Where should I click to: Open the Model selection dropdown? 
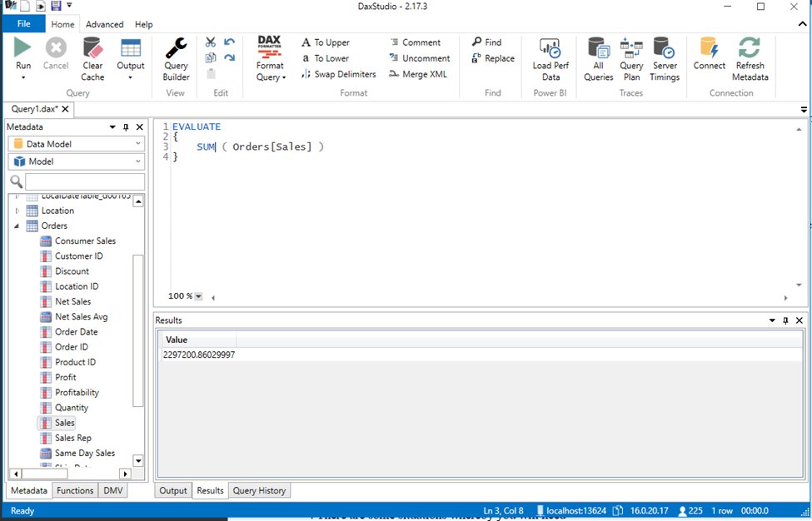pyautogui.click(x=76, y=161)
